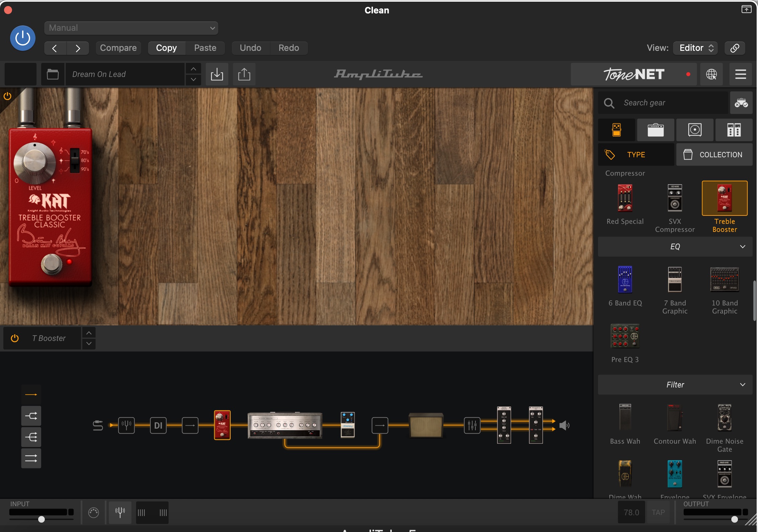Viewport: 758px width, 532px height.
Task: Choose the three-way split routing layout
Action: (31, 437)
